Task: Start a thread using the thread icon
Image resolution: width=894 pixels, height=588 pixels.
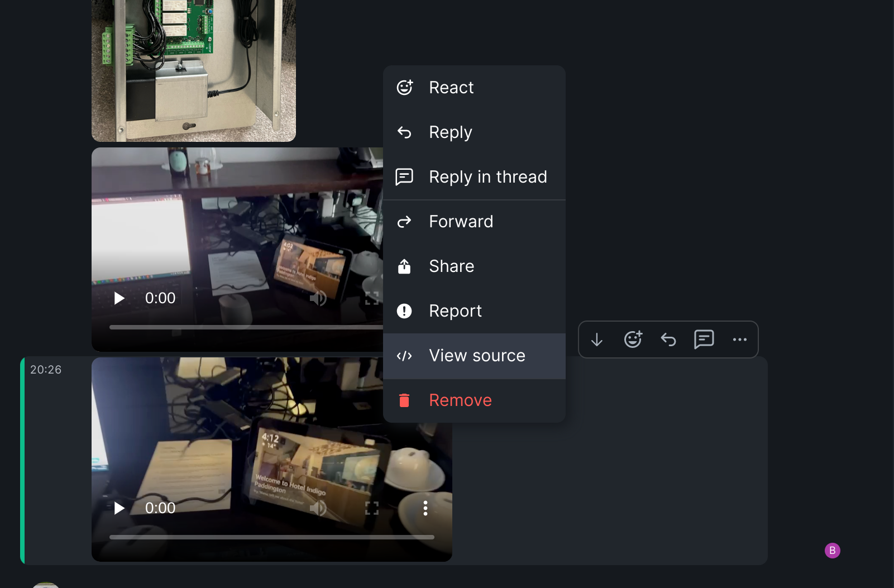Action: coord(704,339)
